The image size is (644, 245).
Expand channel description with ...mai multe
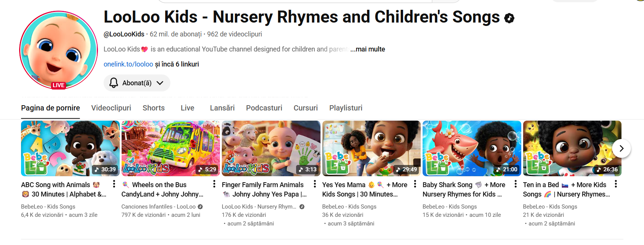[x=367, y=49]
